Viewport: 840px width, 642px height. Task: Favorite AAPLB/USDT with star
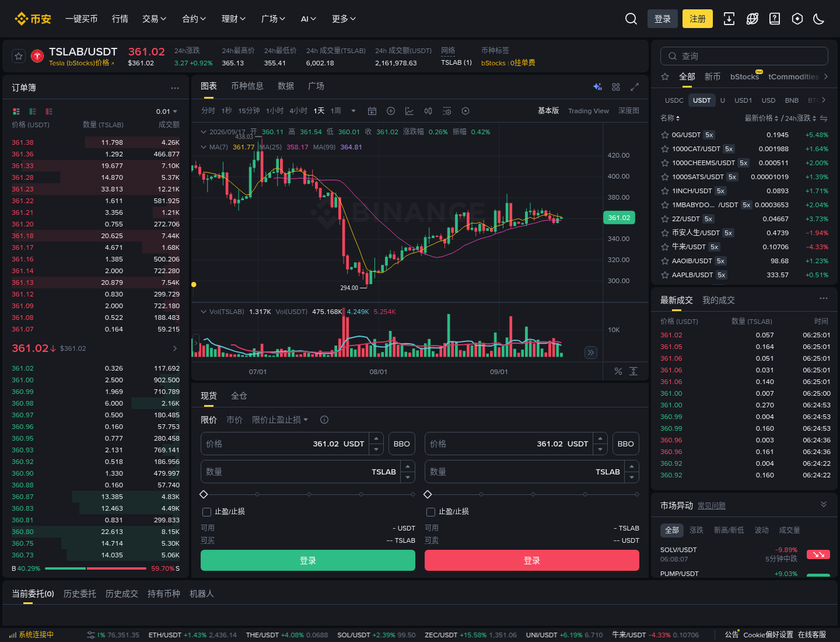(x=664, y=275)
